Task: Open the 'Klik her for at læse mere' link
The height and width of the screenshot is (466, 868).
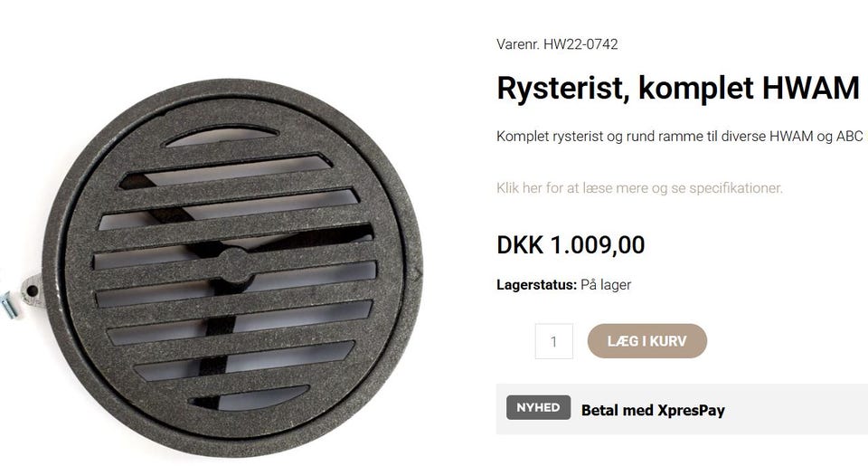Action: (639, 188)
